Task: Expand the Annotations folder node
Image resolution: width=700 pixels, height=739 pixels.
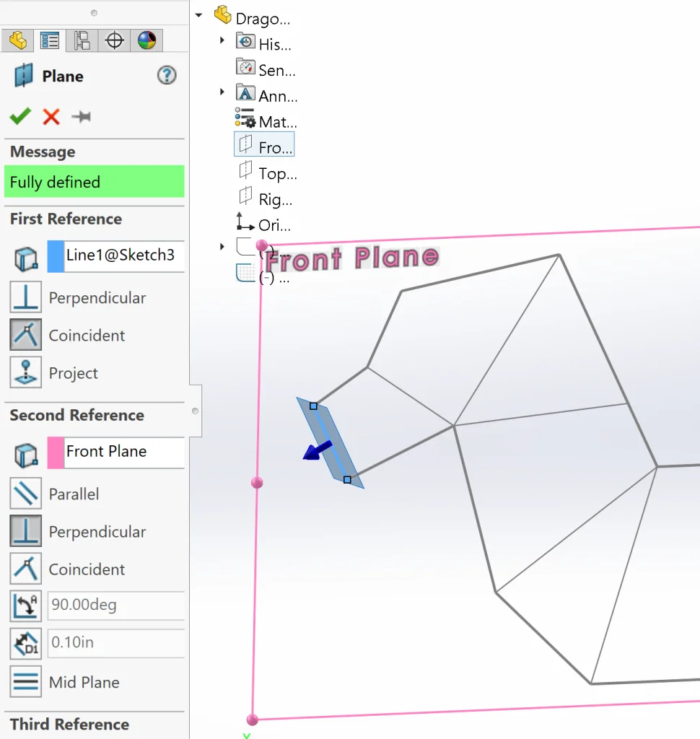Action: tap(223, 93)
